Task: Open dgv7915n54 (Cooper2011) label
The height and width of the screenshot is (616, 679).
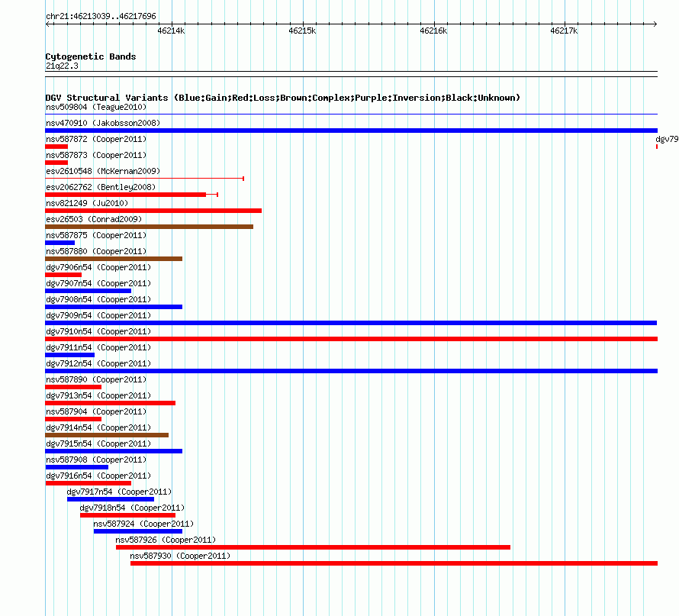Action: click(98, 443)
